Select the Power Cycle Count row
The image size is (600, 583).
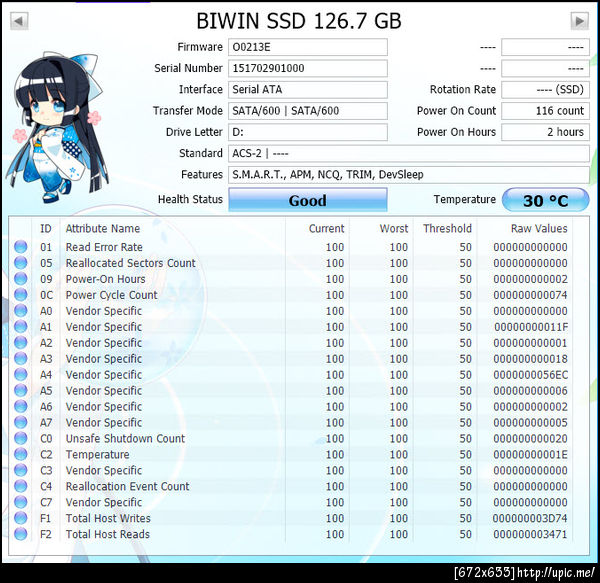(291, 295)
